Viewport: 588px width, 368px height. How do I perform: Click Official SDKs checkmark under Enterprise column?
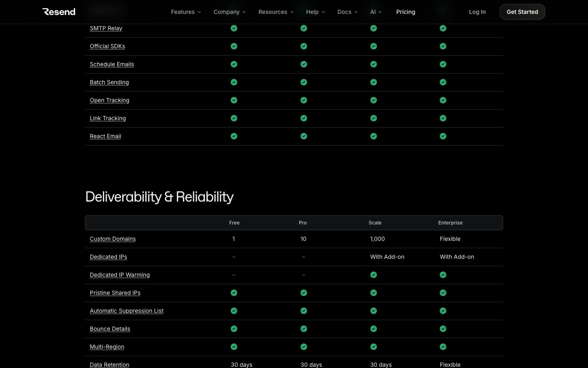pyautogui.click(x=443, y=46)
